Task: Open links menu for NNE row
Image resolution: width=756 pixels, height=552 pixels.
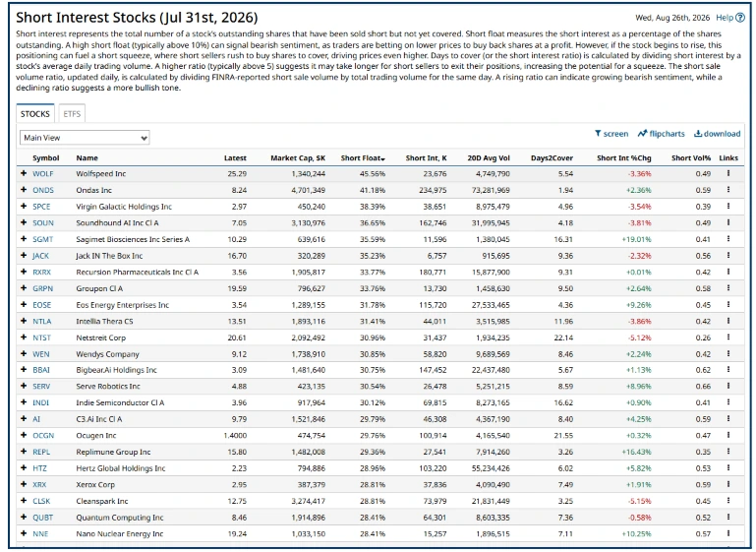Action: pos(728,533)
